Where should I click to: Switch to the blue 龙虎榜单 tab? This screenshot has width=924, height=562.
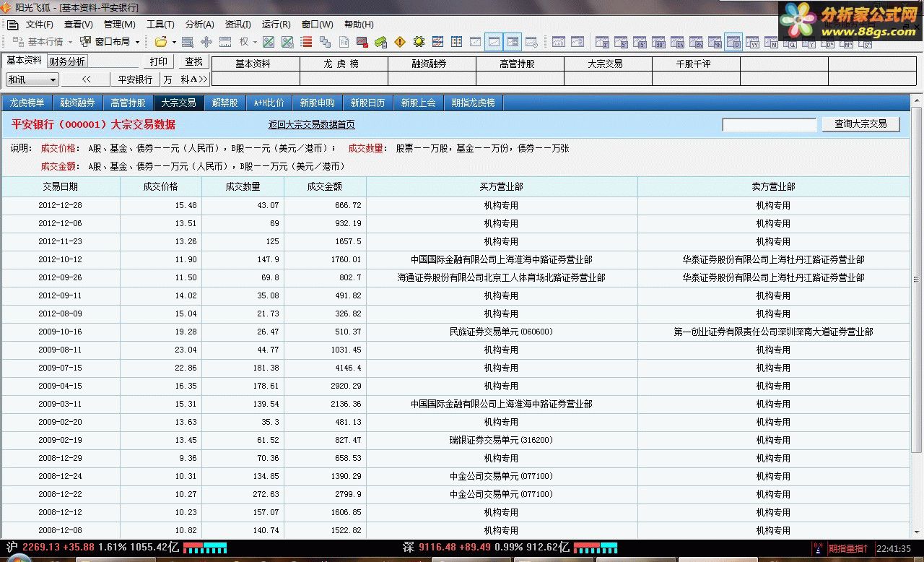pos(27,103)
